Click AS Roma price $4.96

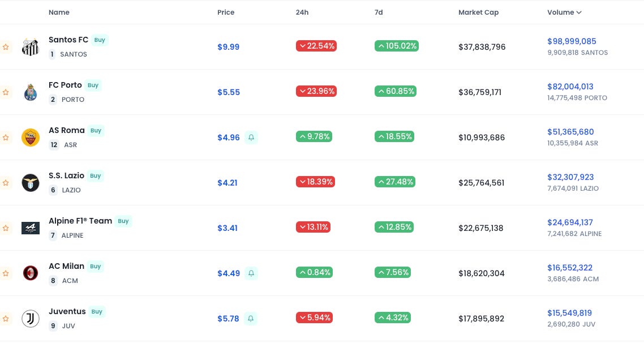pyautogui.click(x=229, y=137)
